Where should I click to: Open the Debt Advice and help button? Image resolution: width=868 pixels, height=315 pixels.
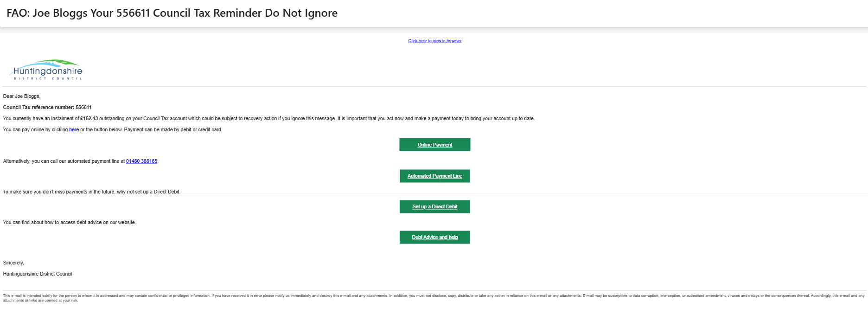[434, 238]
